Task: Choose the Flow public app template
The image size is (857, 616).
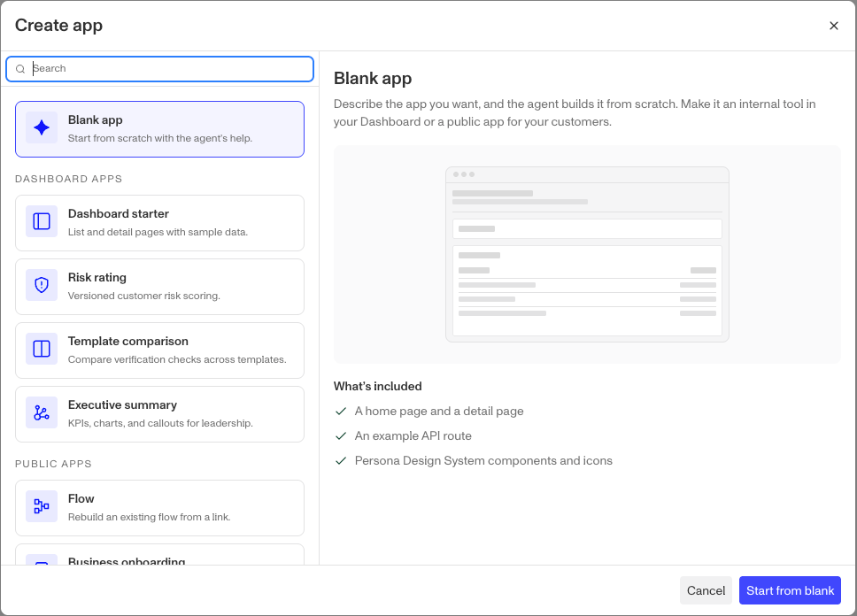Action: pos(159,508)
